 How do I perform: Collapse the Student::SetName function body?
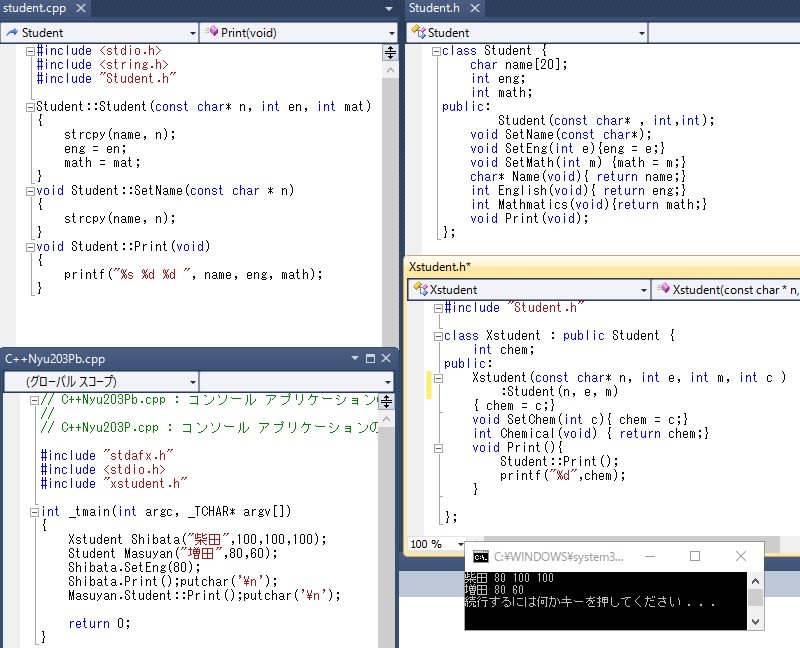(x=30, y=191)
